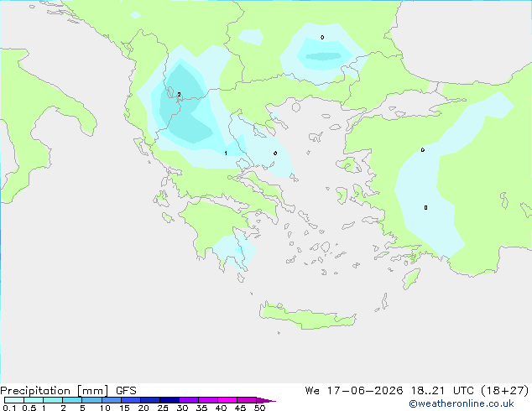Click the "2" contour label on the map
This screenshot has width=532, height=411.
[x=179, y=94]
